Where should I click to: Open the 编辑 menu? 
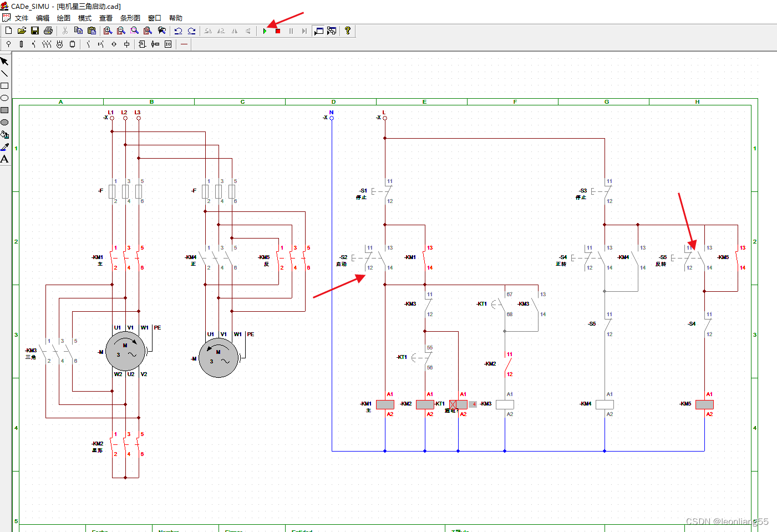click(x=43, y=18)
